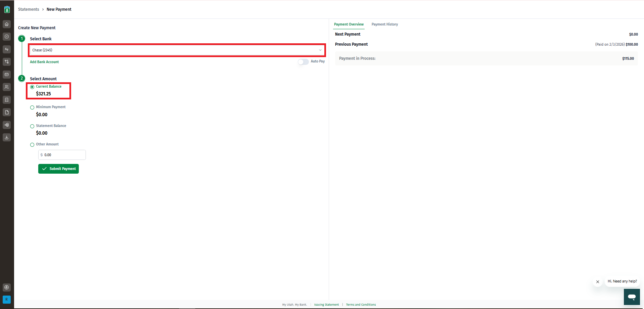Click the $321.25 current balance amount
The height and width of the screenshot is (309, 644).
click(44, 94)
